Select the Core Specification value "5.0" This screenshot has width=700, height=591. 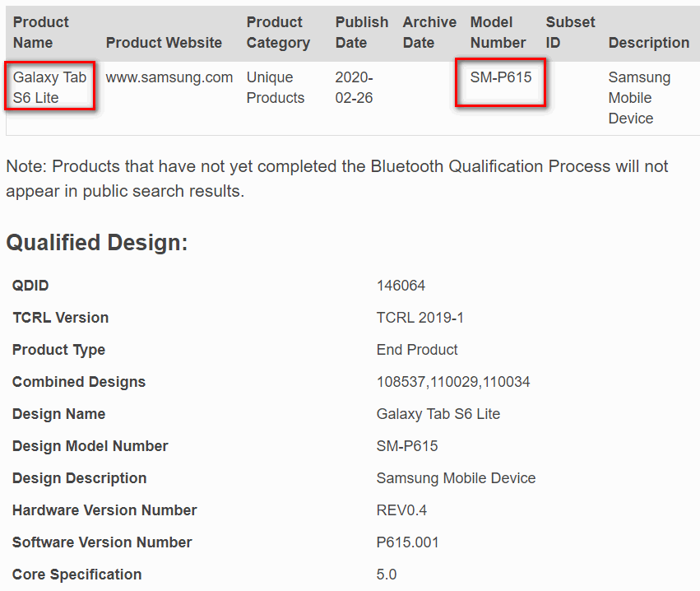(386, 575)
